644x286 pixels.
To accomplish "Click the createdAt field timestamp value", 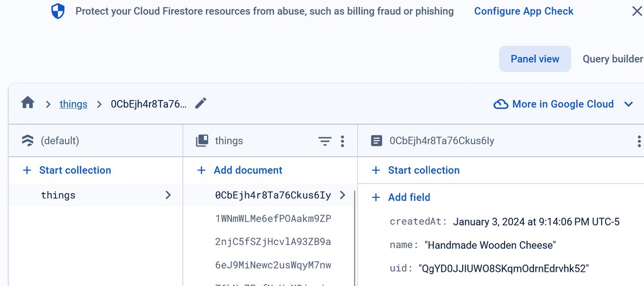I will tap(536, 222).
